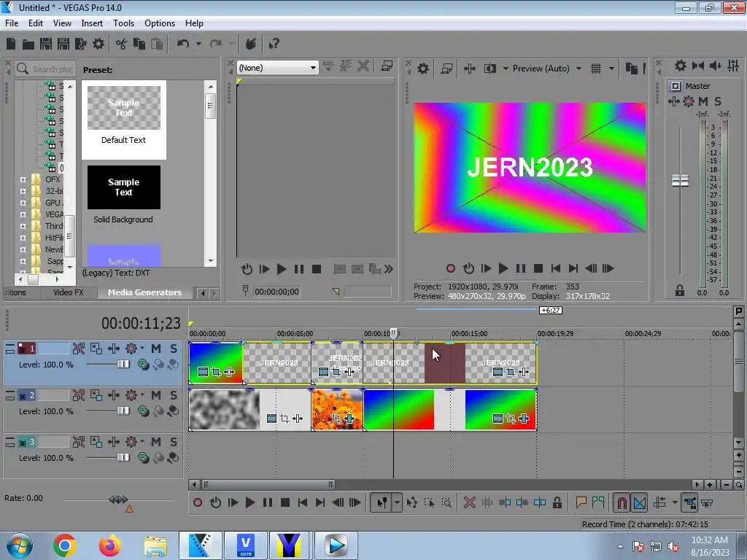747x560 pixels.
Task: Select the orange flowers clip on track 2
Action: tap(337, 410)
